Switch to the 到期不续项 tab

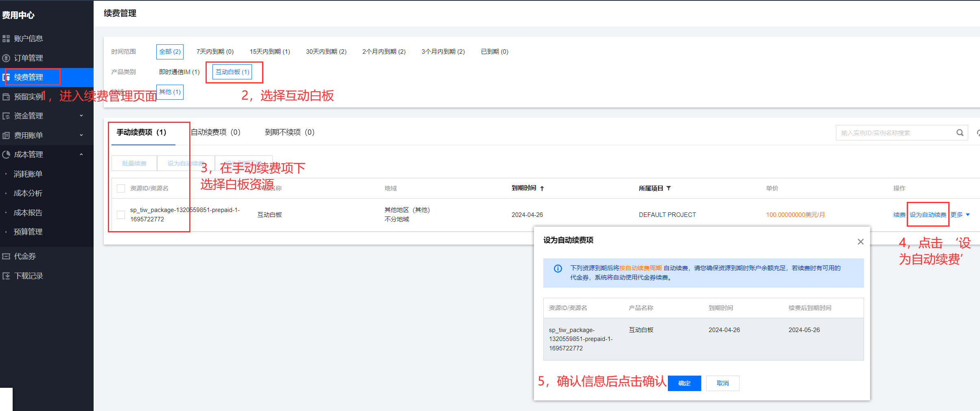pyautogui.click(x=289, y=132)
